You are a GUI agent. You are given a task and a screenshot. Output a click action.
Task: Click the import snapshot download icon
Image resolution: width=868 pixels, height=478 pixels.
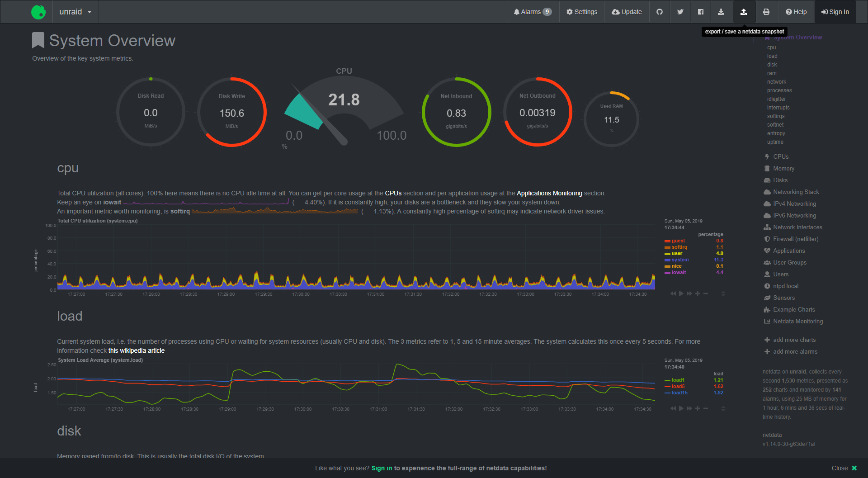click(721, 12)
